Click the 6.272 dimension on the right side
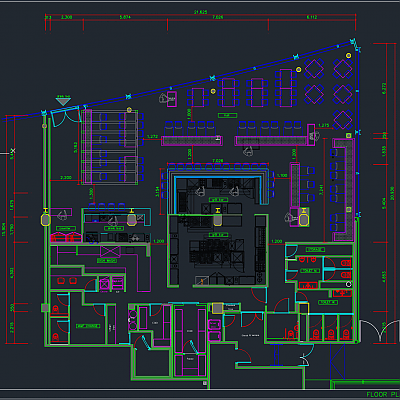 click(383, 89)
